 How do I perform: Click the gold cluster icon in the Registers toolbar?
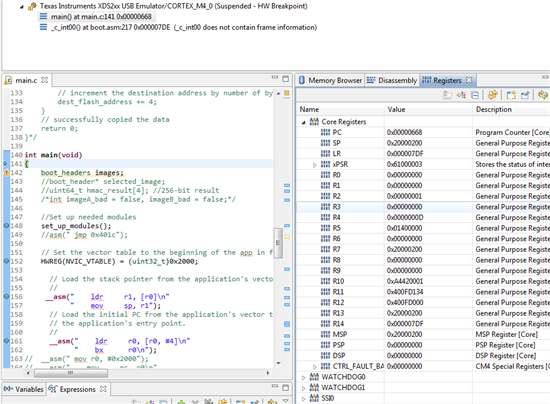coord(492,95)
